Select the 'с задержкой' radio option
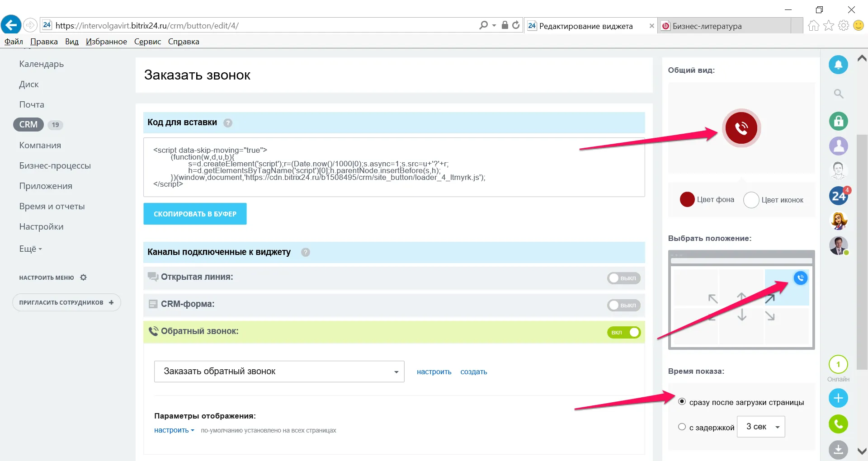This screenshot has width=868, height=461. 682,427
